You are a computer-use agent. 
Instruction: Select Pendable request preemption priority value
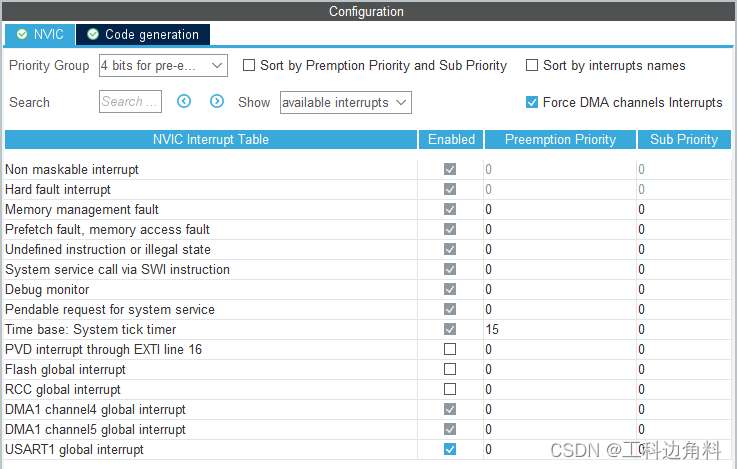(489, 310)
